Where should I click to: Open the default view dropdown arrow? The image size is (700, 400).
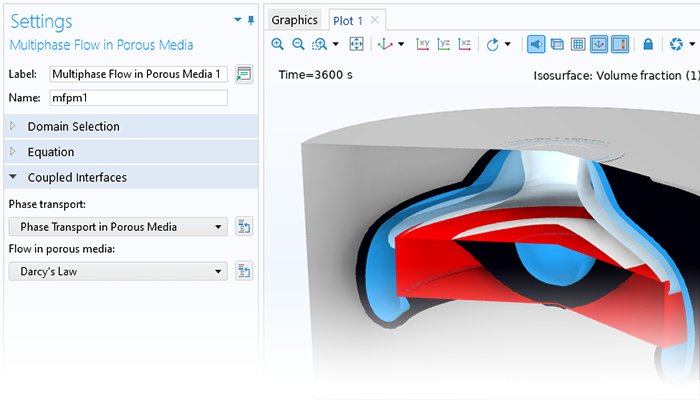(x=401, y=44)
